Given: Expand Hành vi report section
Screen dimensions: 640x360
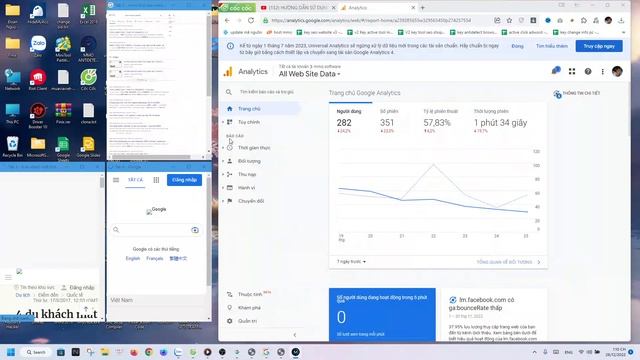Looking at the screenshot, I should click(246, 188).
